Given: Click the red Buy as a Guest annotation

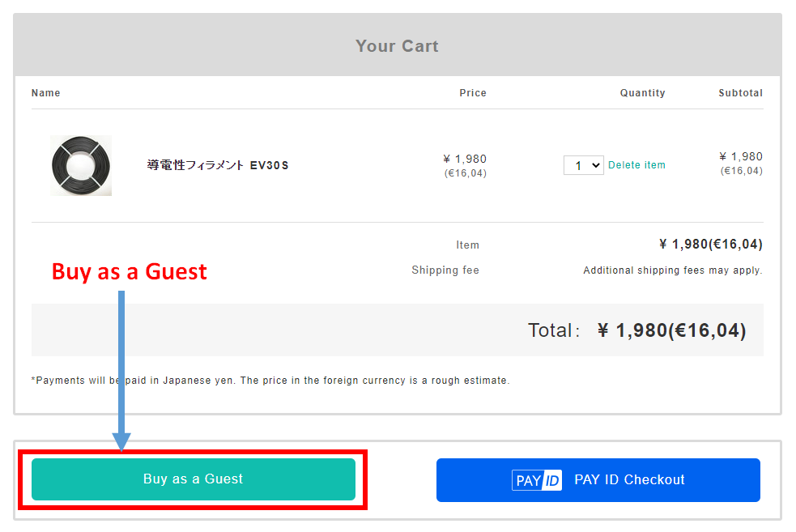Looking at the screenshot, I should click(130, 272).
